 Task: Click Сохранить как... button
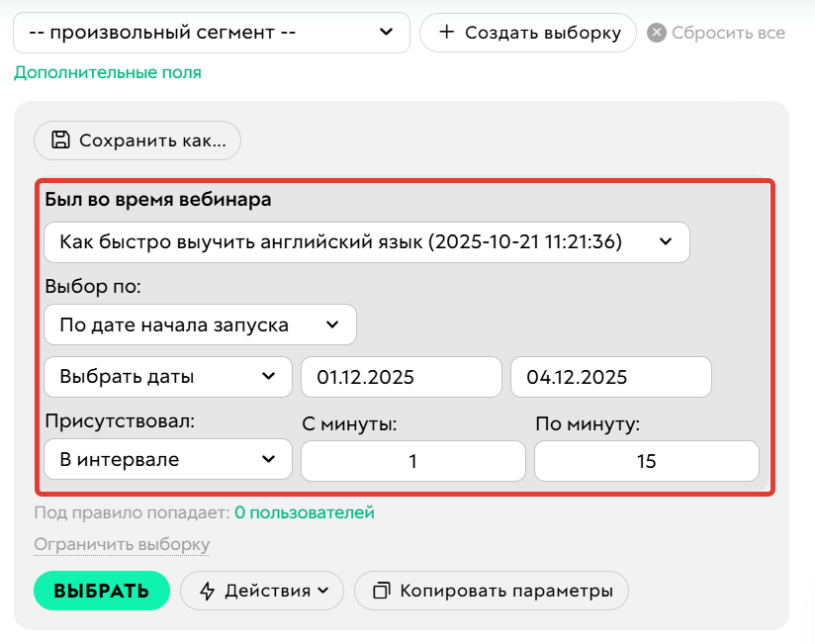[x=136, y=140]
